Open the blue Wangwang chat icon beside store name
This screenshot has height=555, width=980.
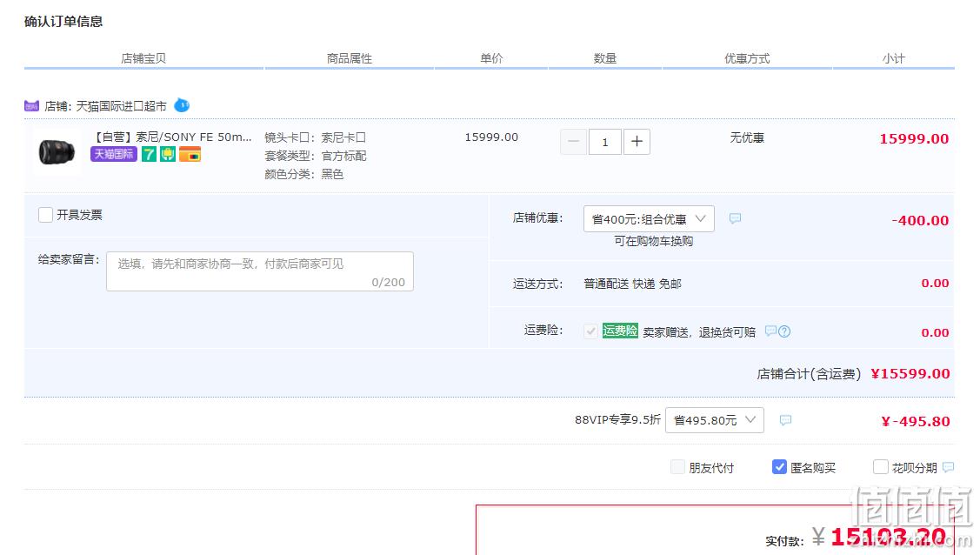click(181, 105)
